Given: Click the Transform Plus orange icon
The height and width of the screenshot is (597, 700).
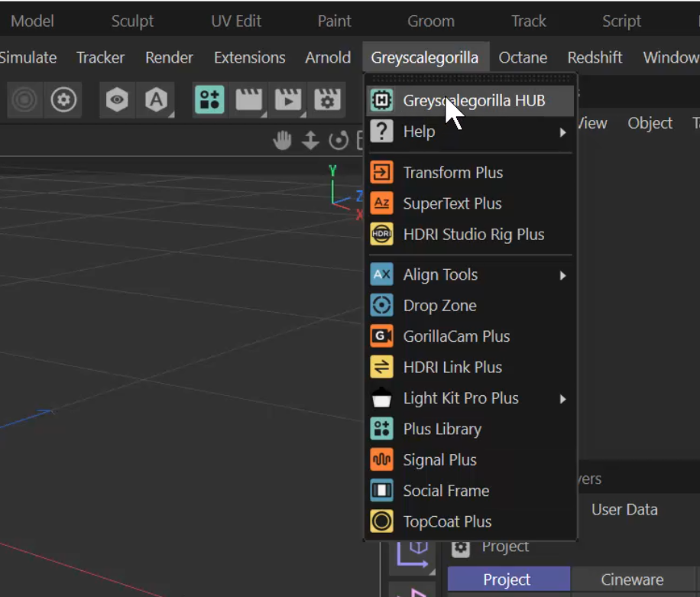Looking at the screenshot, I should [x=381, y=172].
